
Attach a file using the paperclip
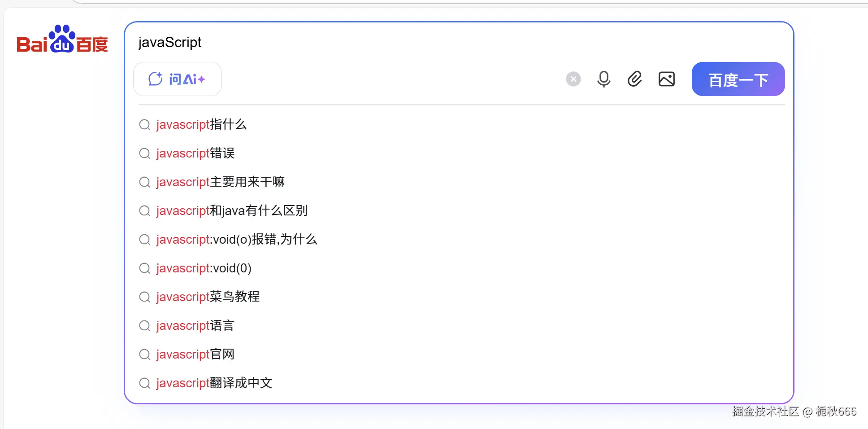click(634, 79)
